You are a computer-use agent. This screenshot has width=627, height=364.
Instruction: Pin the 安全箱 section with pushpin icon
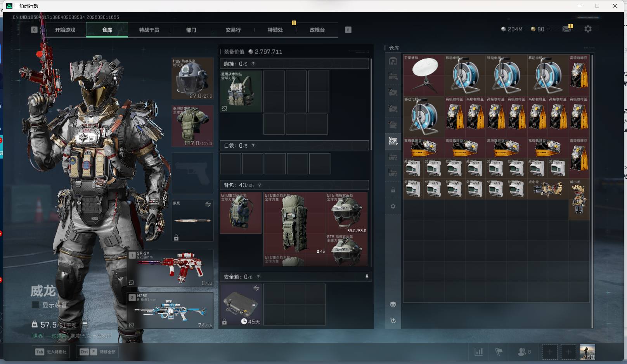coord(367,277)
